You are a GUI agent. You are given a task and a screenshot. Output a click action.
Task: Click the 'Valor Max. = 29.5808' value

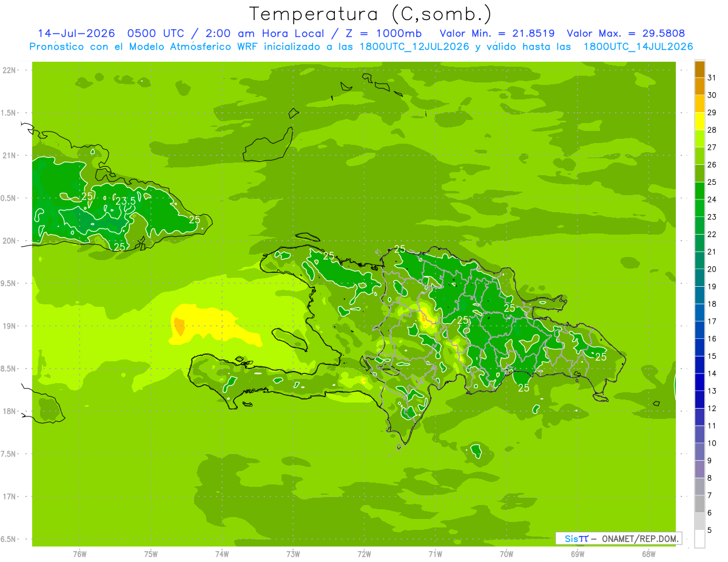[626, 33]
